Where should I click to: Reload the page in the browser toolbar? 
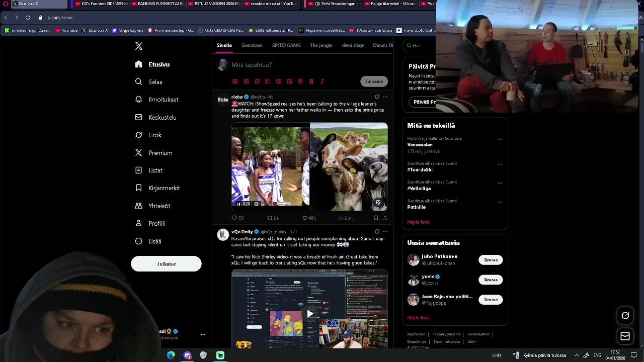pyautogui.click(x=28, y=18)
